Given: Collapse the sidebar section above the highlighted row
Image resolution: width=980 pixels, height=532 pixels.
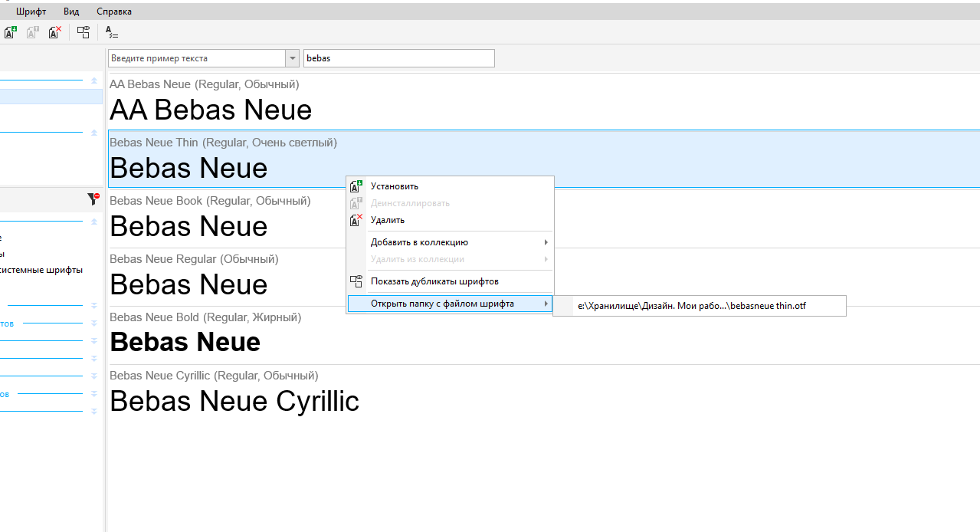Looking at the screenshot, I should [x=94, y=80].
